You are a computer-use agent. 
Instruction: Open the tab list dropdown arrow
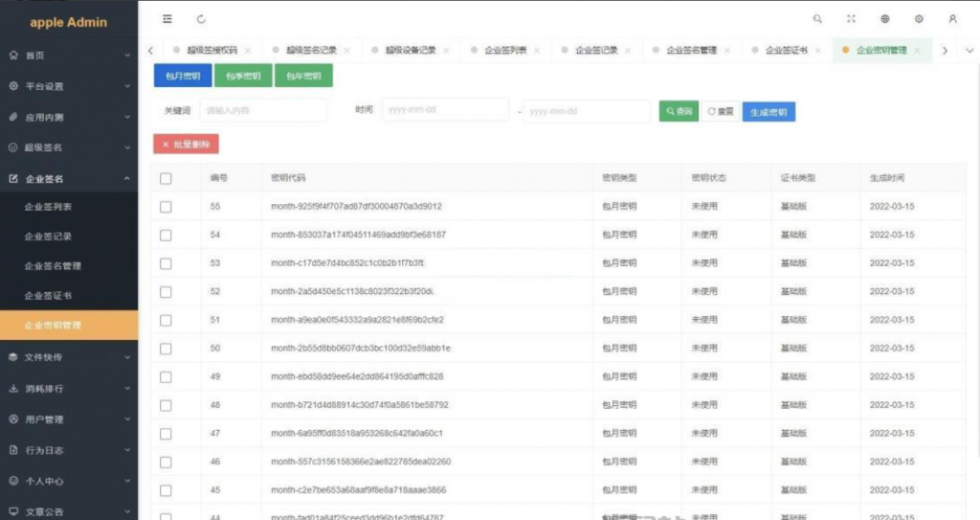click(969, 50)
